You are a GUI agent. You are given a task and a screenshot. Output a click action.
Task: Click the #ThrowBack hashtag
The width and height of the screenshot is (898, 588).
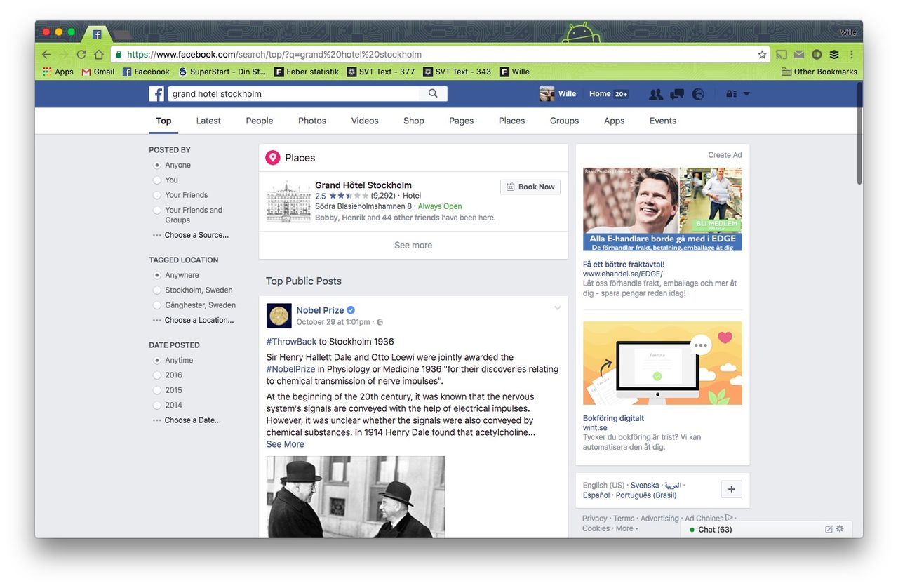[291, 342]
